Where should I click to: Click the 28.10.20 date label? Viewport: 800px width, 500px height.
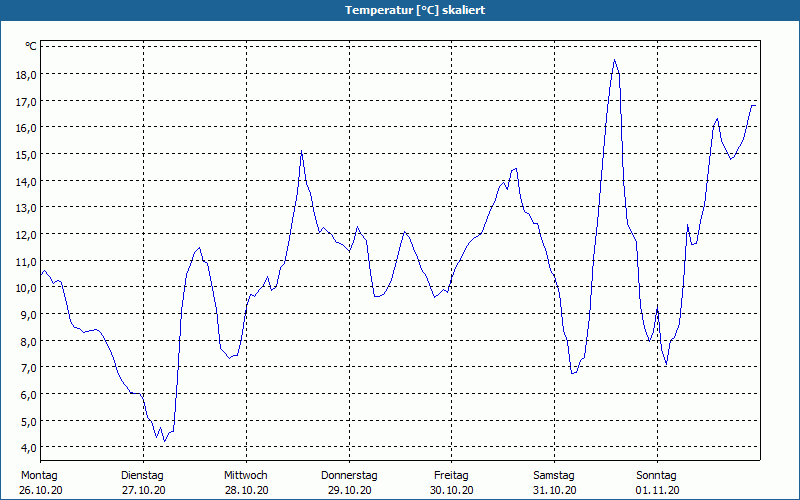(246, 490)
